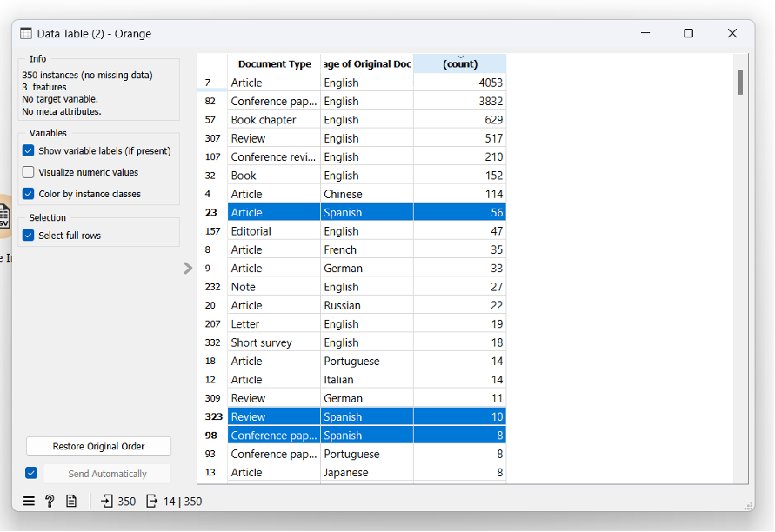Disable Show variable labels checkbox
This screenshot has width=775, height=532.
(x=29, y=151)
